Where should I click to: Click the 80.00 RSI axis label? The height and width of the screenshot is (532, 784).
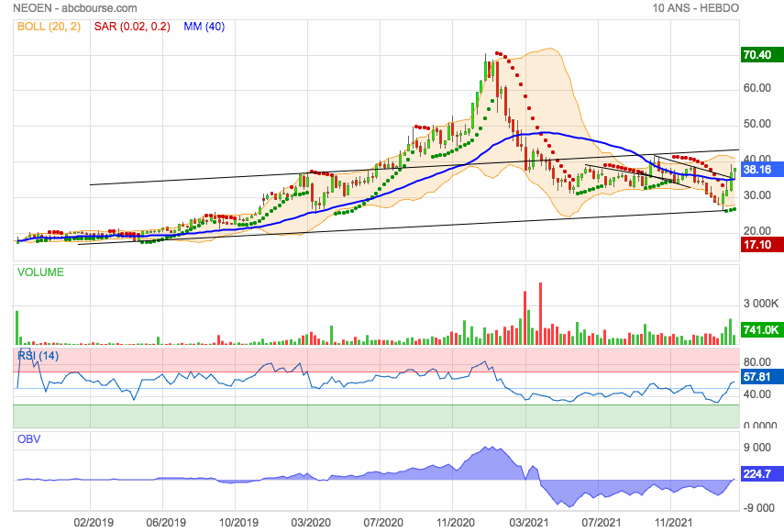[x=757, y=362]
